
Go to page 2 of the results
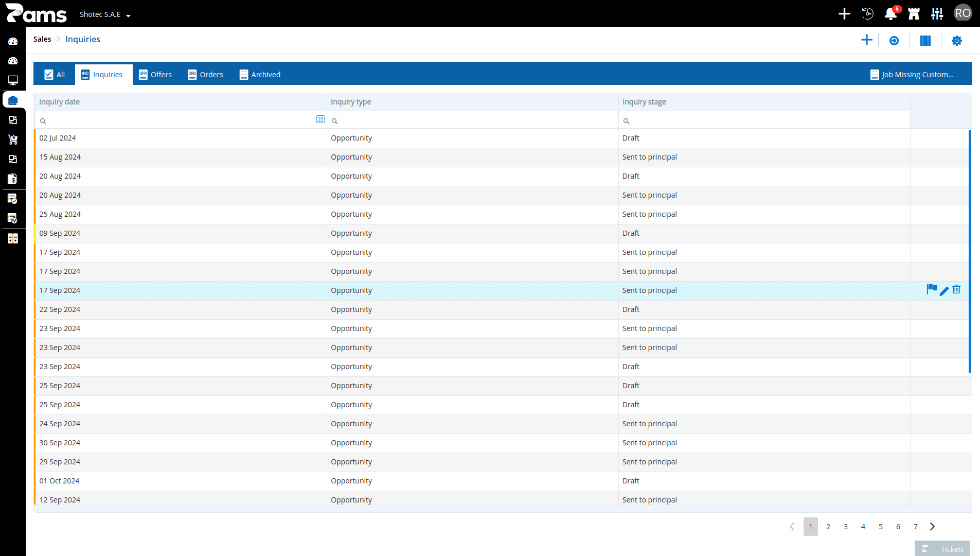click(x=828, y=527)
